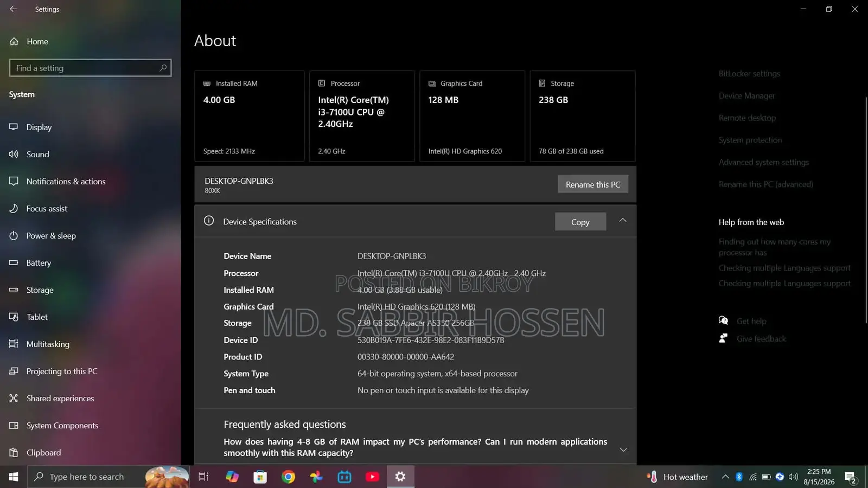Screen dimensions: 868x488
Task: Open Device Manager link
Action: [x=747, y=96]
